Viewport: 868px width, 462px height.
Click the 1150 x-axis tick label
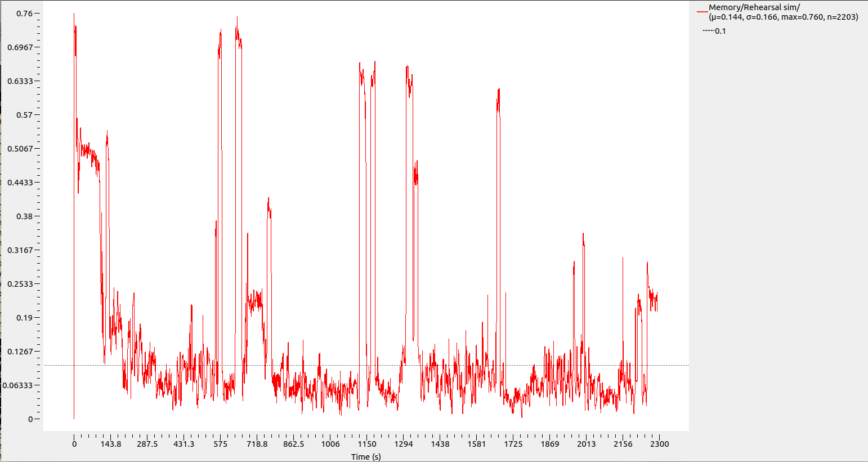pos(367,444)
